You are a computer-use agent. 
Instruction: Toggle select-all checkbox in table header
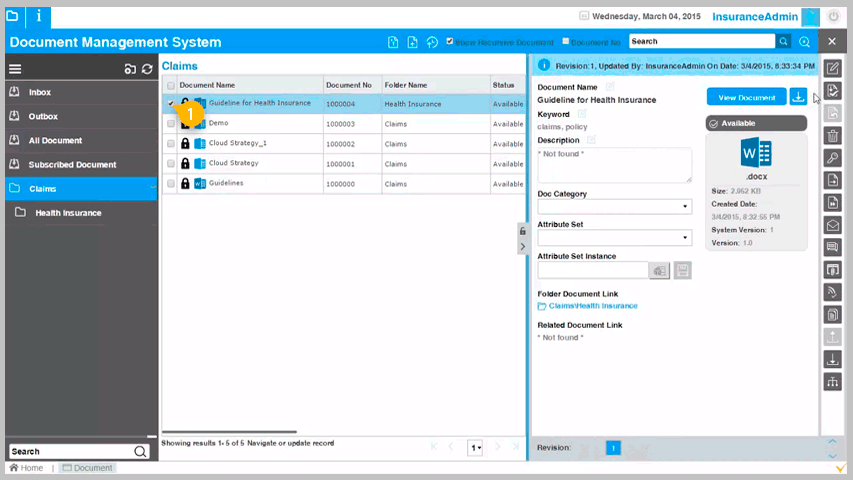point(171,85)
